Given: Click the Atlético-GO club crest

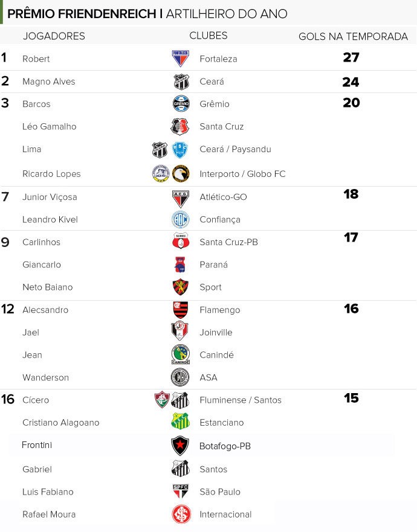Looking at the screenshot, I should pyautogui.click(x=180, y=199).
